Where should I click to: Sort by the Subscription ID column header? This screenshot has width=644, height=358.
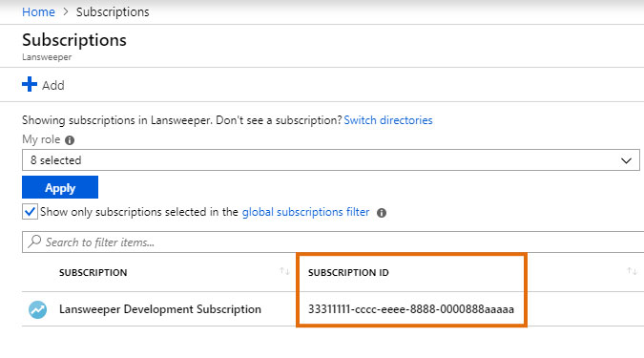(x=348, y=272)
